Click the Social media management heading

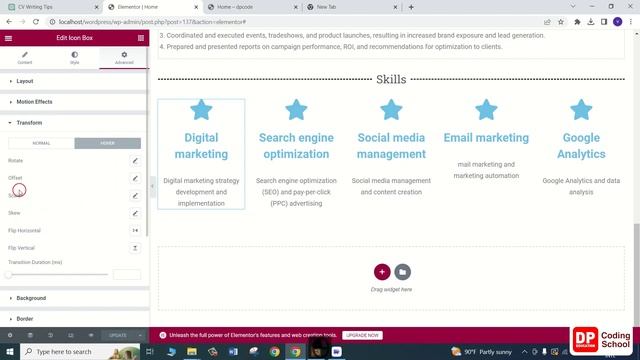tap(391, 146)
